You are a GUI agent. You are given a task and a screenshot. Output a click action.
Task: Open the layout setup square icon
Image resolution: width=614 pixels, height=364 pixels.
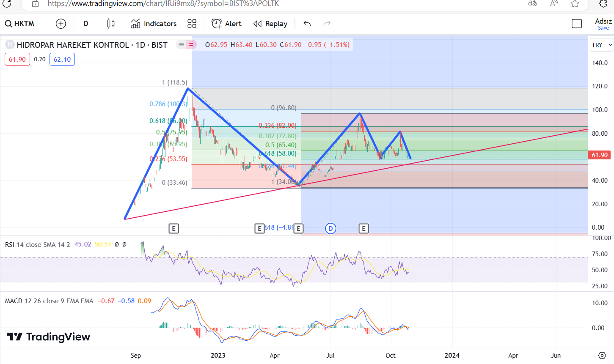coord(577,24)
